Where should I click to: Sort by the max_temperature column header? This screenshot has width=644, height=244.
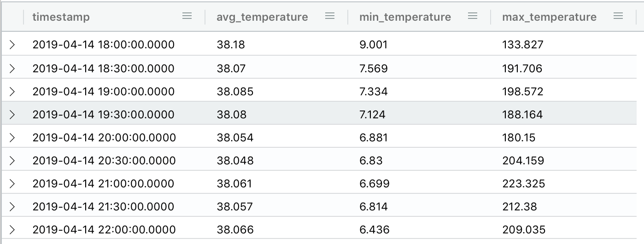[x=549, y=17]
